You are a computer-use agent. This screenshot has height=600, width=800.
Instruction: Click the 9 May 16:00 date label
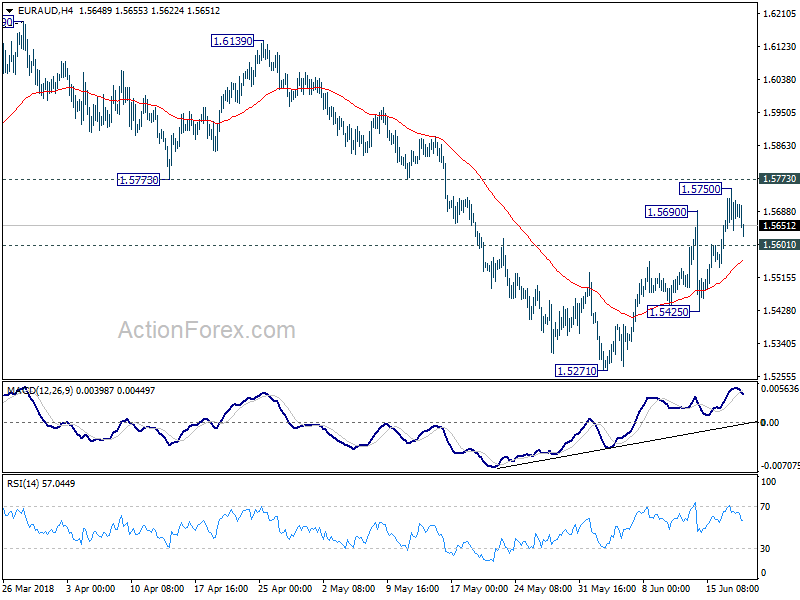(413, 588)
